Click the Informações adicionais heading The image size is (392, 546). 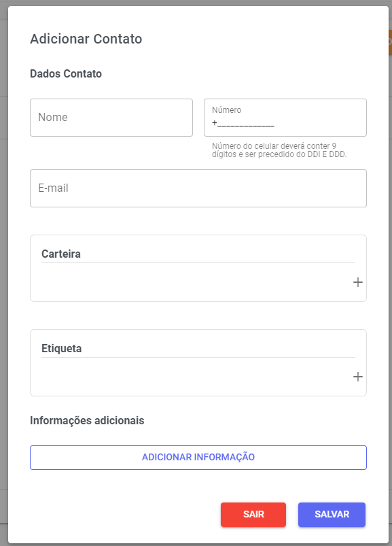click(87, 421)
